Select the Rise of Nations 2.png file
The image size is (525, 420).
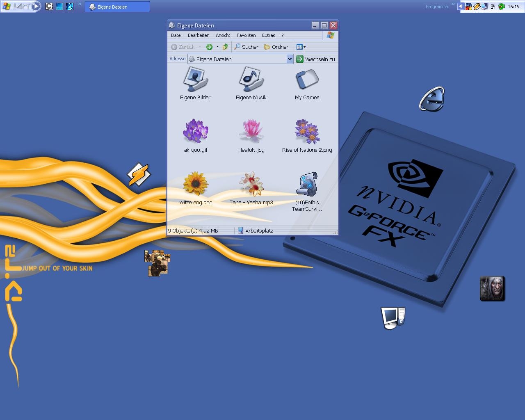[307, 136]
